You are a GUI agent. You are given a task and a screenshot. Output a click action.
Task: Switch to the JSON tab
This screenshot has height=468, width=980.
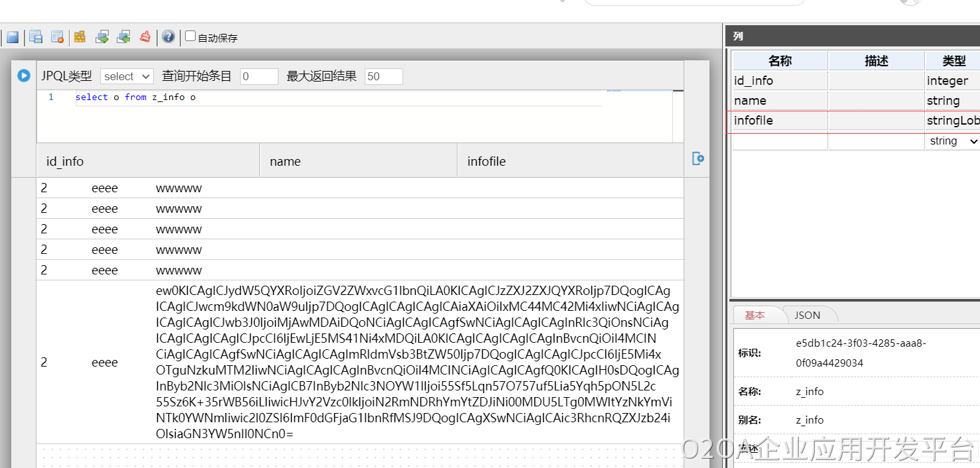point(807,316)
